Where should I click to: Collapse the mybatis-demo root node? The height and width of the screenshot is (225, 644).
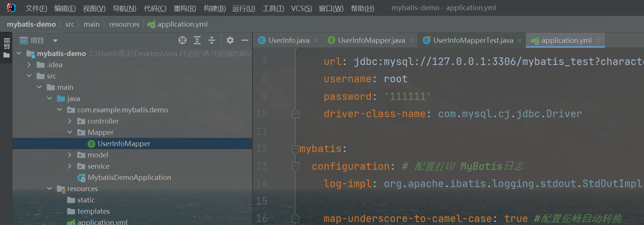(19, 53)
